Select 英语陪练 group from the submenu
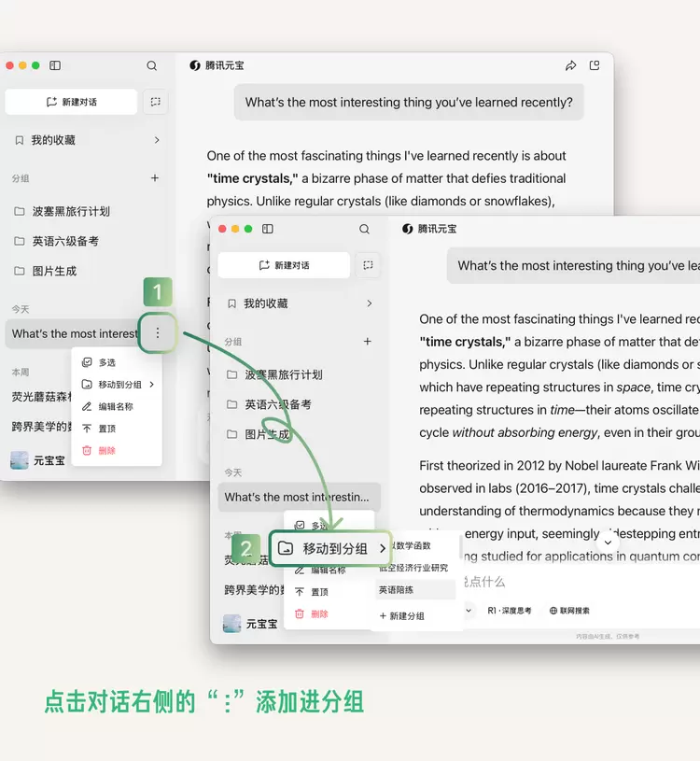Viewport: 700px width, 761px height. [x=397, y=590]
